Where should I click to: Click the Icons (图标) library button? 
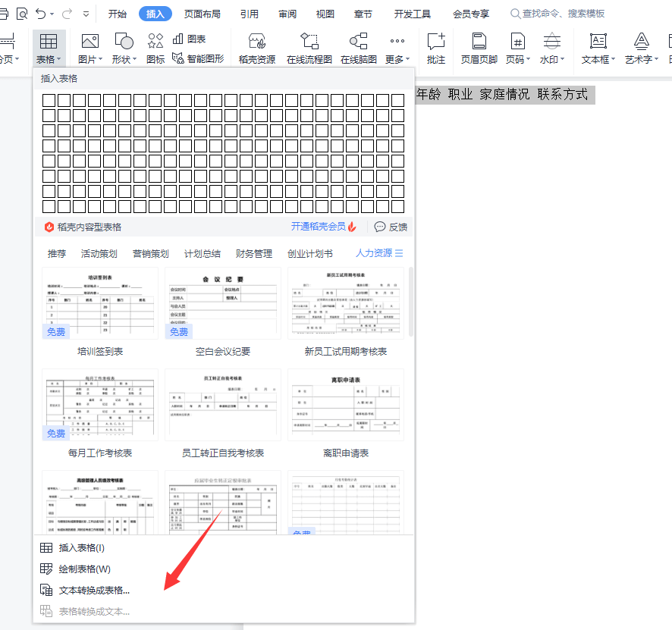pyautogui.click(x=155, y=41)
